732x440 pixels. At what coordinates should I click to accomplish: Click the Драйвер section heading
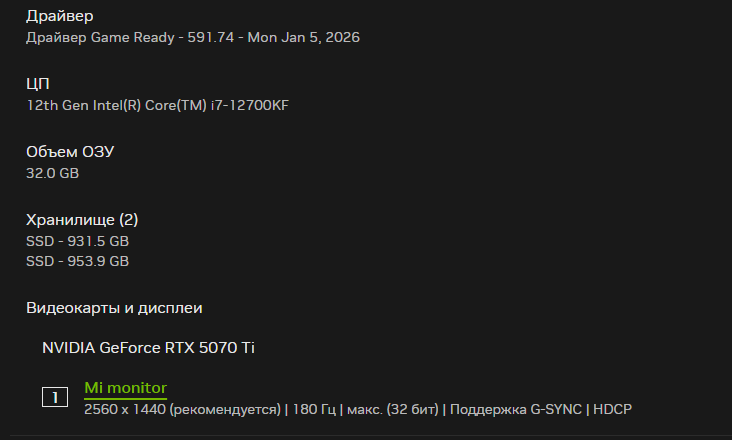[60, 17]
